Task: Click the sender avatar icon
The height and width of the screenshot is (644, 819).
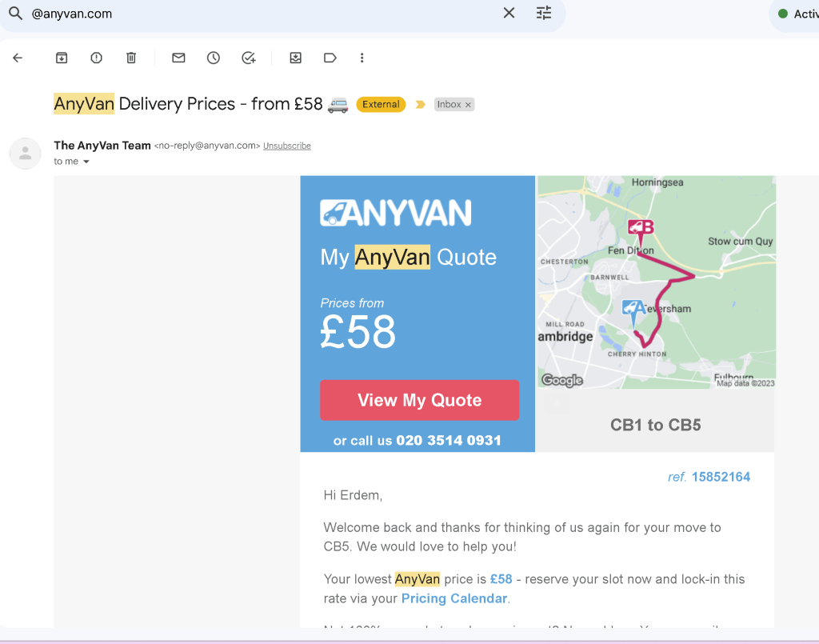Action: (x=25, y=154)
